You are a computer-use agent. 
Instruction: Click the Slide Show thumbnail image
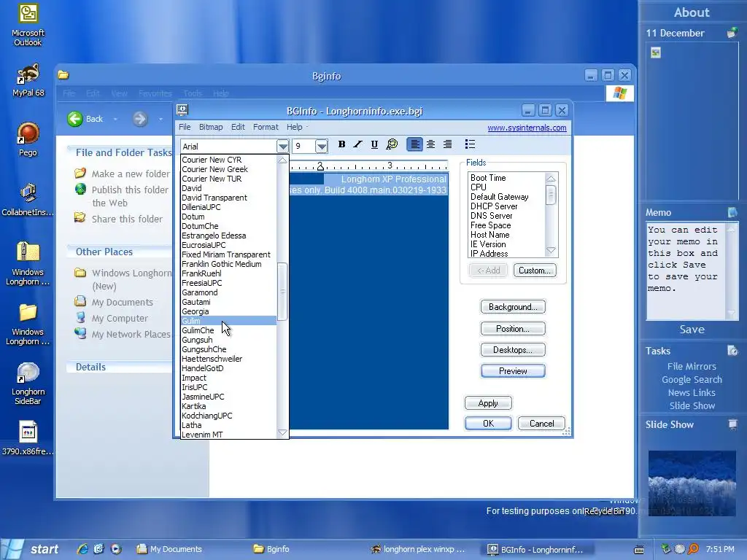pos(692,483)
